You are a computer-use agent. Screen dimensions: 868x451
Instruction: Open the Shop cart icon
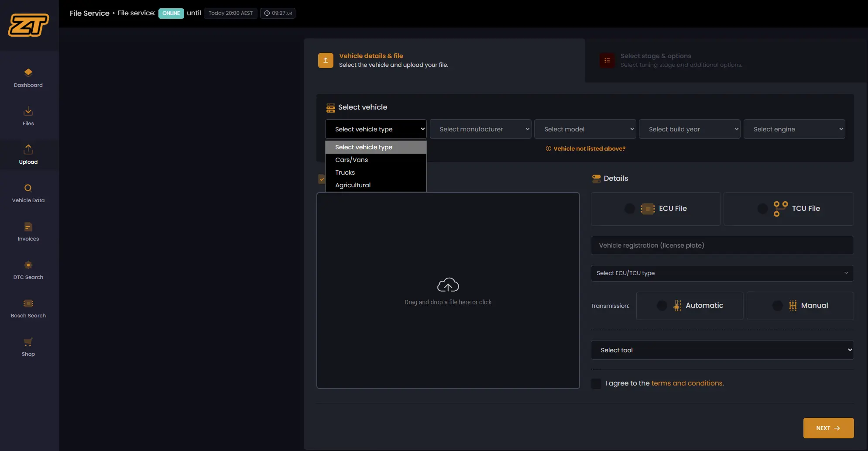(28, 342)
